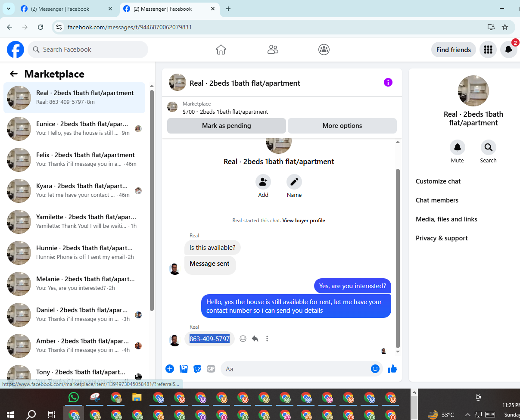Open the Facebook Home icon
Viewport: 520px width, 420px height.
click(x=221, y=50)
